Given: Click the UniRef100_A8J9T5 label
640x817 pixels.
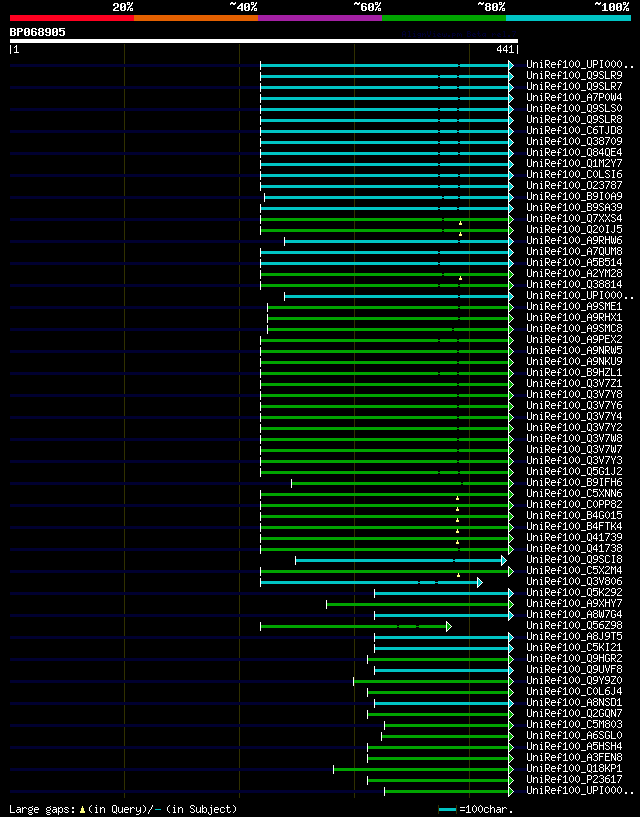Looking at the screenshot, I should tap(574, 636).
